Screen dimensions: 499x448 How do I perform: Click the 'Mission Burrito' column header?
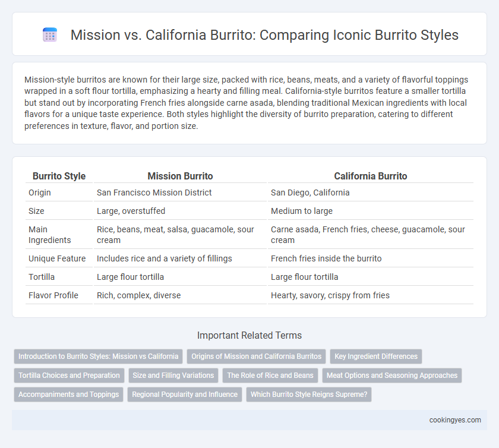point(180,176)
